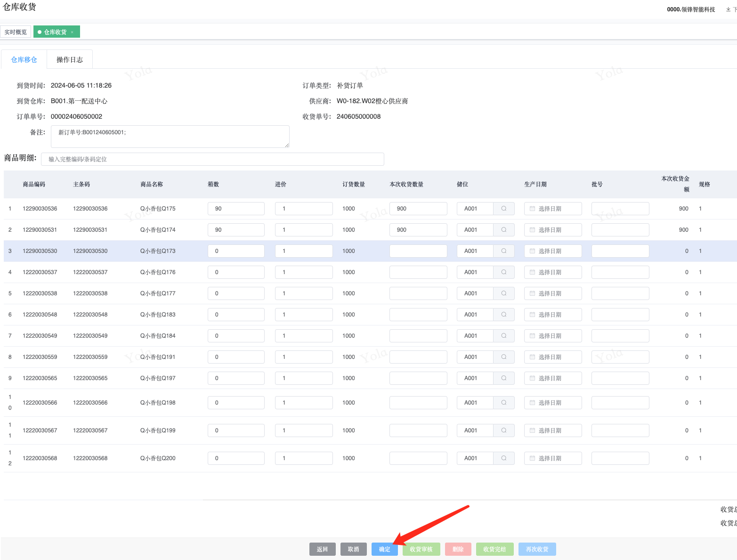Click the 收货审核 button
Viewport: 737px width, 560px height.
(x=421, y=549)
